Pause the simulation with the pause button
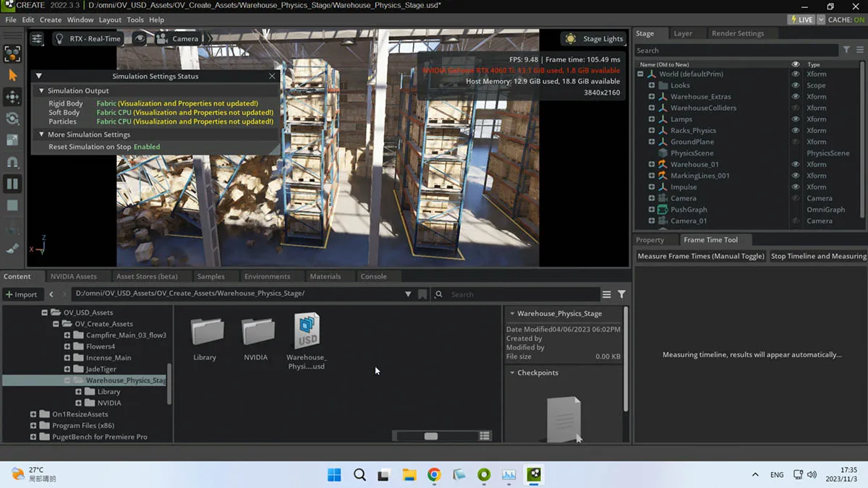Viewport: 868px width, 488px height. 12,184
